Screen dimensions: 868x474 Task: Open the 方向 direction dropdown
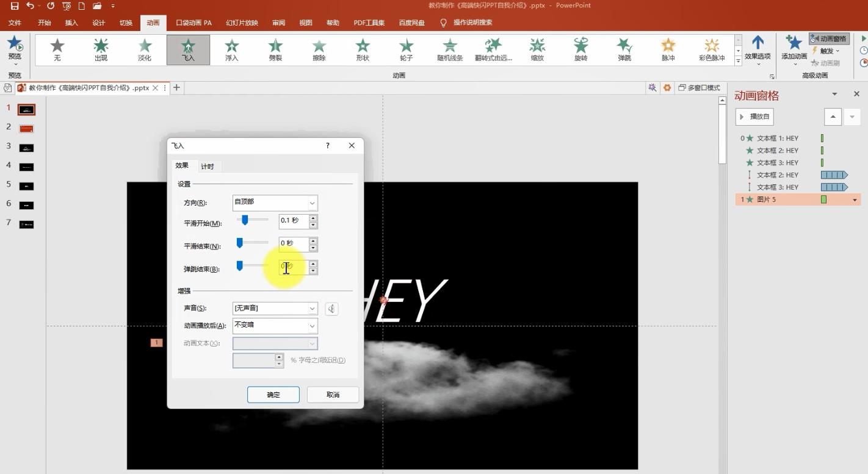pyautogui.click(x=312, y=203)
